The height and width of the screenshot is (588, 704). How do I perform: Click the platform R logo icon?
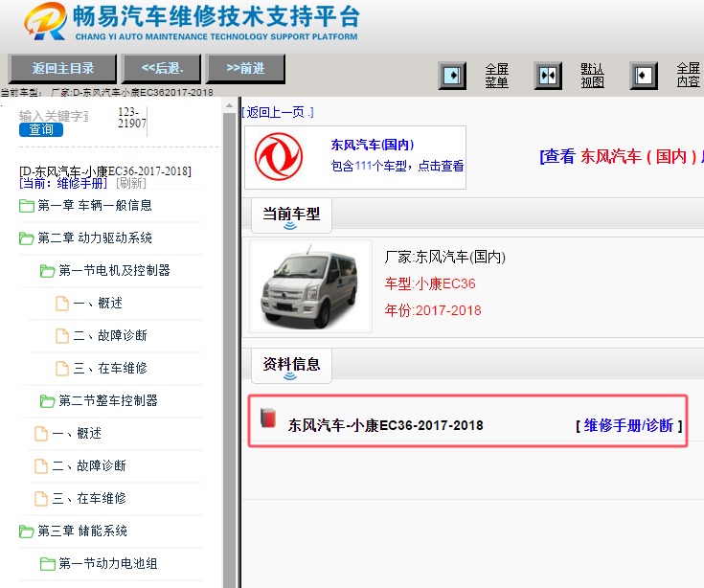click(x=45, y=21)
